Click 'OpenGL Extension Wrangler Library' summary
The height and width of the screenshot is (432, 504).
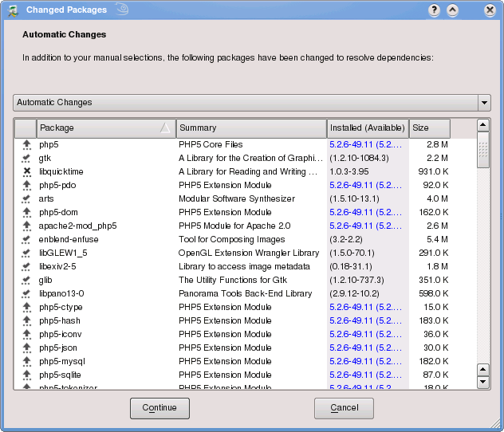[249, 253]
